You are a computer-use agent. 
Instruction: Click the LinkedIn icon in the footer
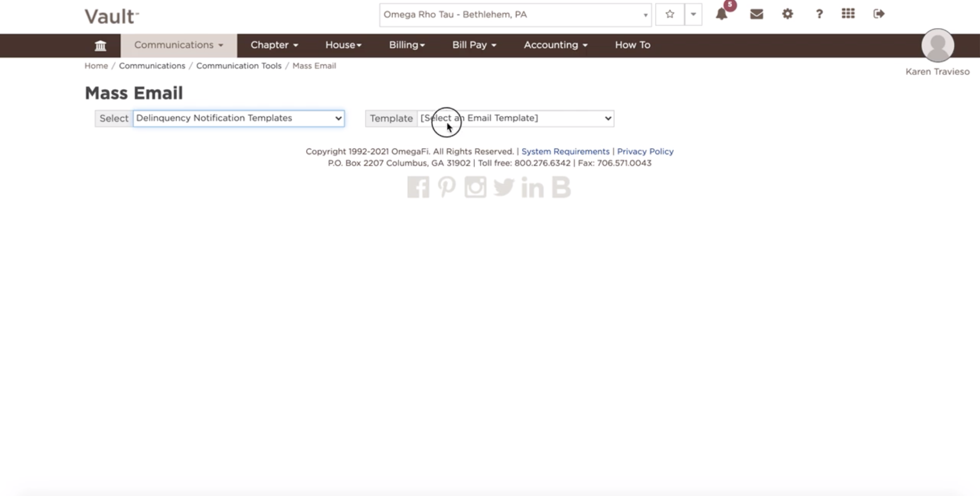[533, 188]
